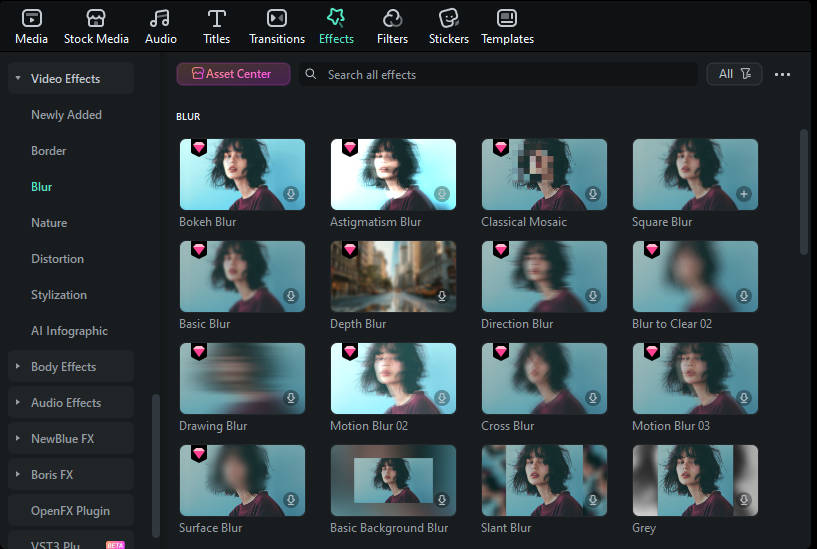The image size is (817, 549).
Task: Click the Square Blur label
Action: (662, 222)
